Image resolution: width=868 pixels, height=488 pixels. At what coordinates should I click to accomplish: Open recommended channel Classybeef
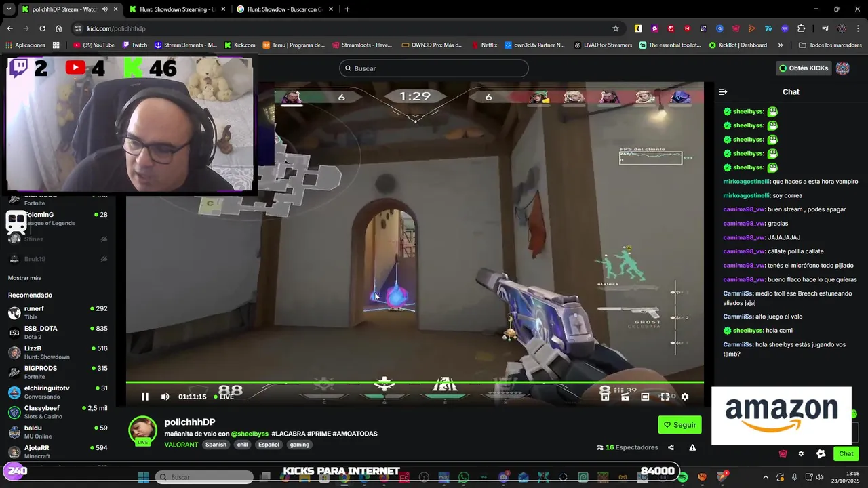[x=58, y=411]
